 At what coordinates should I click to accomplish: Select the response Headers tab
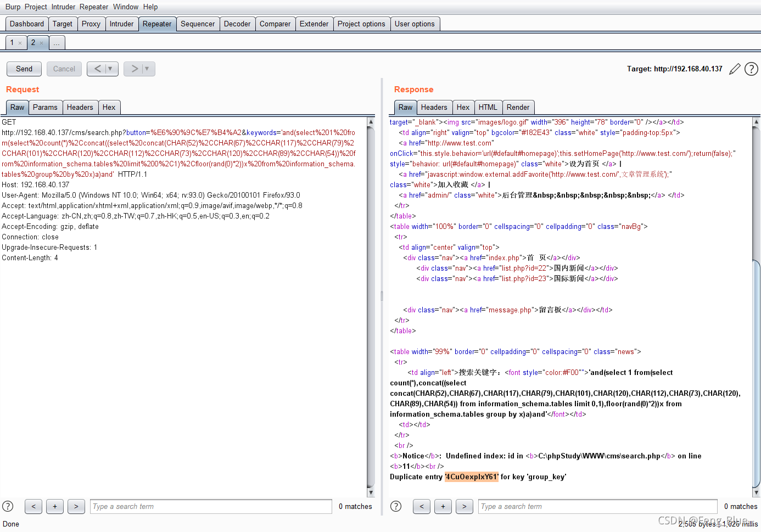(x=434, y=107)
